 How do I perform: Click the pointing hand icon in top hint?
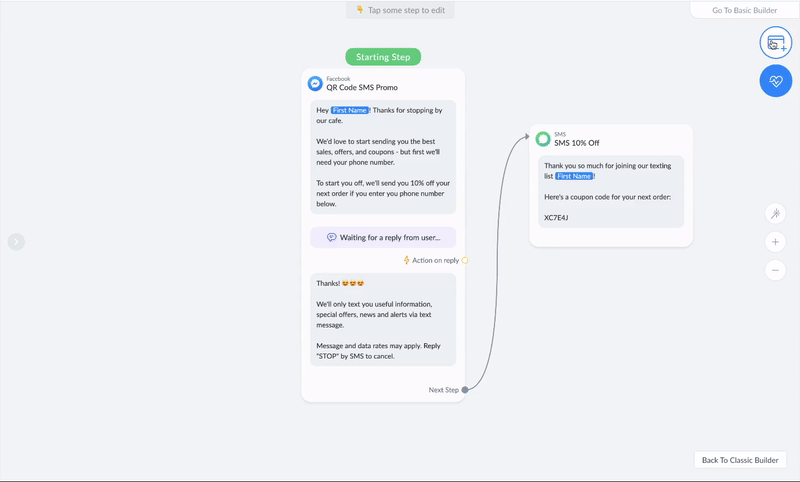point(360,10)
